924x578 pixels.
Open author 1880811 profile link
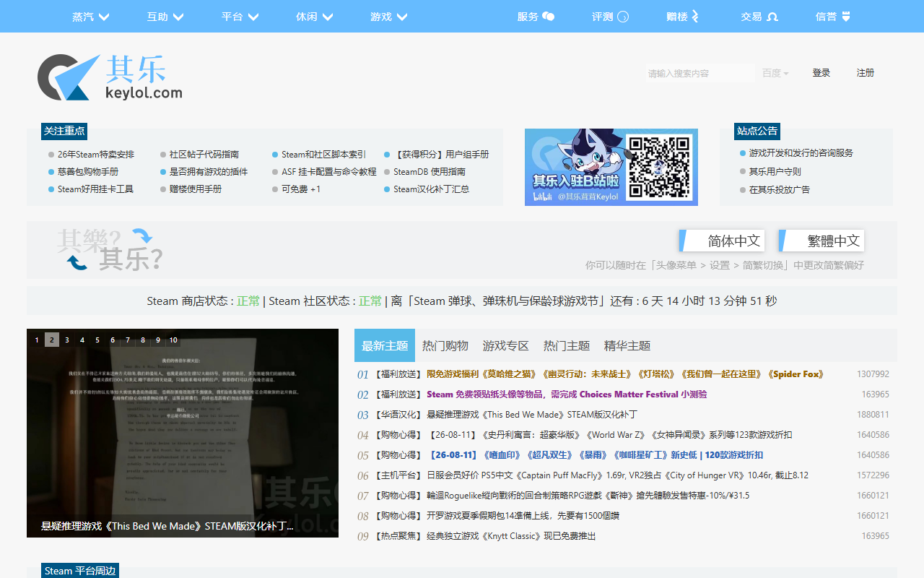coord(873,415)
